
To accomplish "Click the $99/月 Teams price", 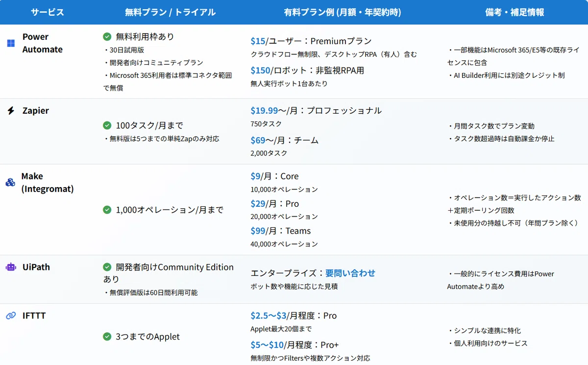I will pos(281,231).
